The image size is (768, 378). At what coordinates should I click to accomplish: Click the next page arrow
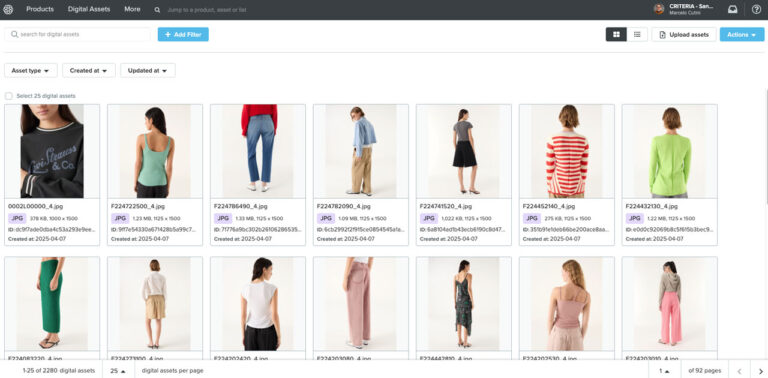761,371
